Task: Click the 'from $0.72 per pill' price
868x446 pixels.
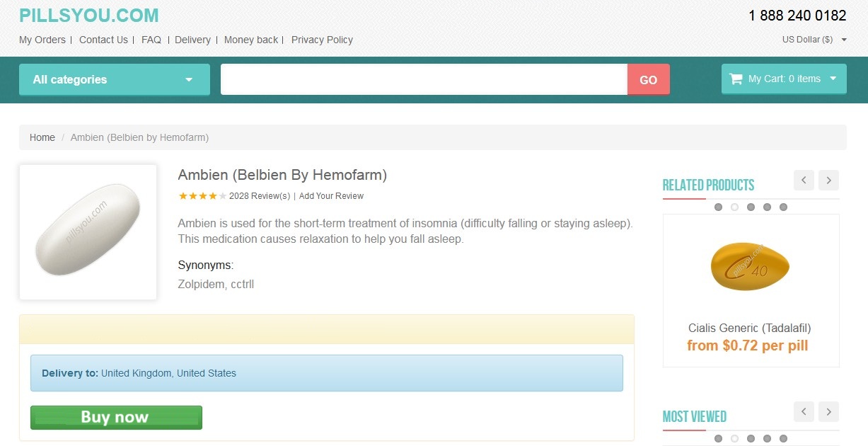Action: [x=748, y=345]
